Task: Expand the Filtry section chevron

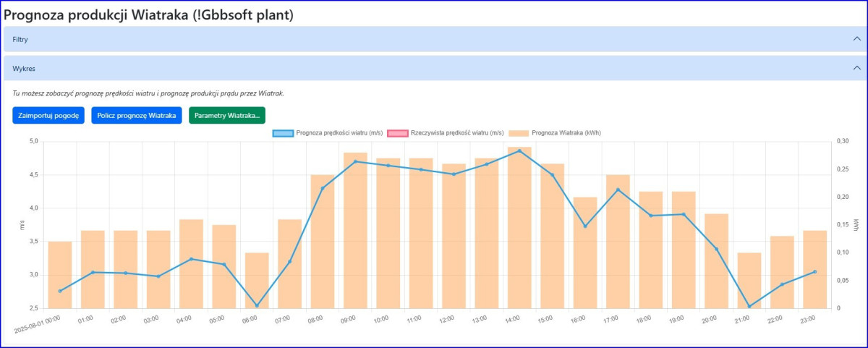Action: (x=857, y=39)
